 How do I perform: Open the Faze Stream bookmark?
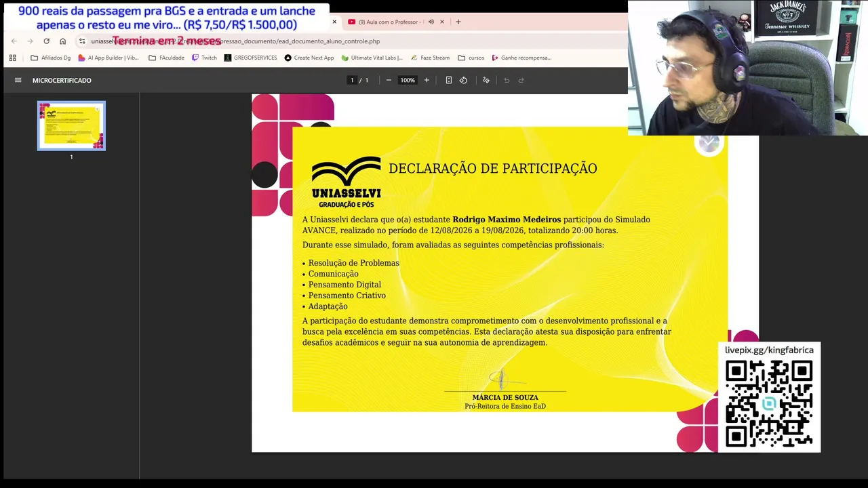pos(430,58)
